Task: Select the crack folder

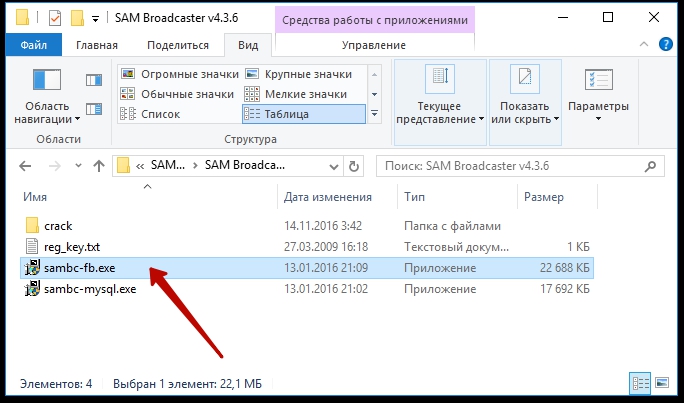Action: pyautogui.click(x=58, y=226)
